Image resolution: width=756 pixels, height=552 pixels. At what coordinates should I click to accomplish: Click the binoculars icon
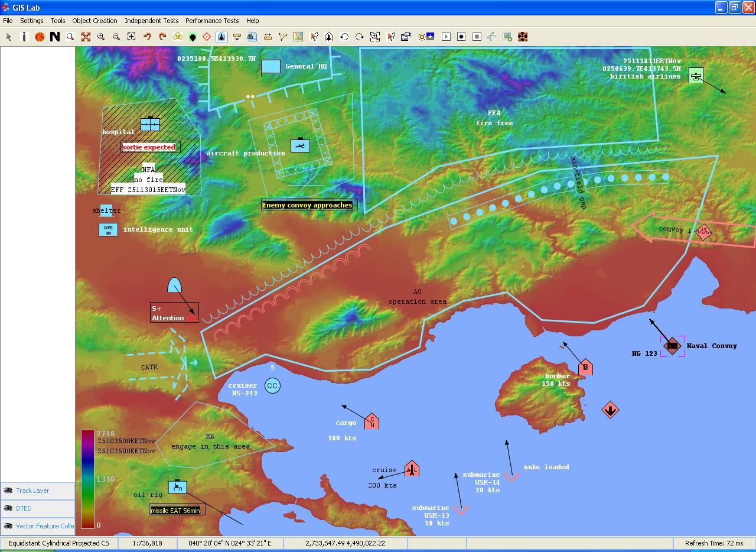252,37
